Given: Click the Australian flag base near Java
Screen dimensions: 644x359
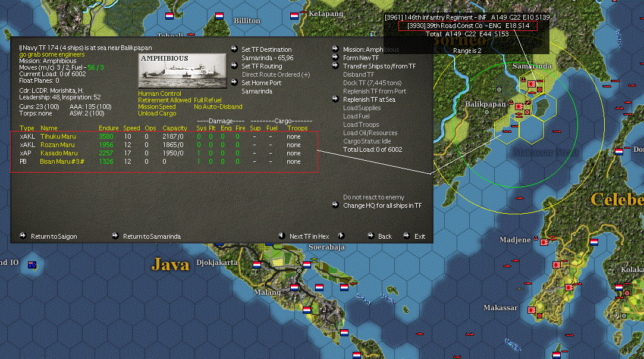Looking at the screenshot, I should [32, 265].
